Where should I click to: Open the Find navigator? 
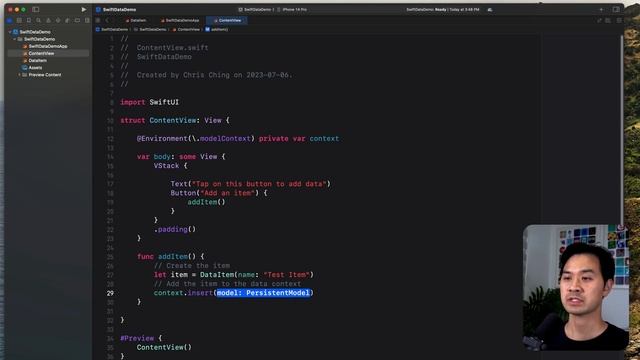(x=38, y=20)
